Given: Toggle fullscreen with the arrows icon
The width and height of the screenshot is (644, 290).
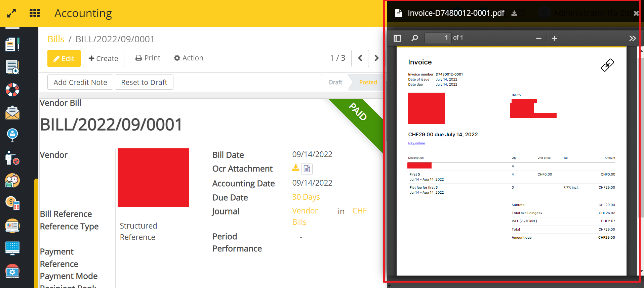Looking at the screenshot, I should coord(11,13).
